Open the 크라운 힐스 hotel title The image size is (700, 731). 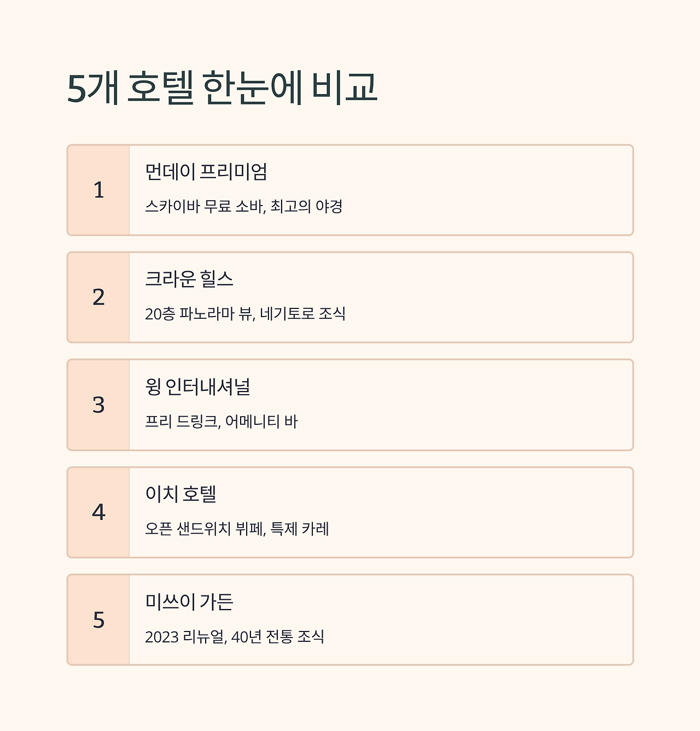[x=189, y=279]
